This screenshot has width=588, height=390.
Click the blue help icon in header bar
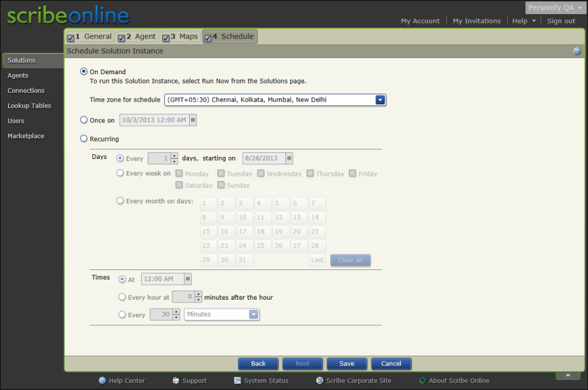tap(577, 51)
